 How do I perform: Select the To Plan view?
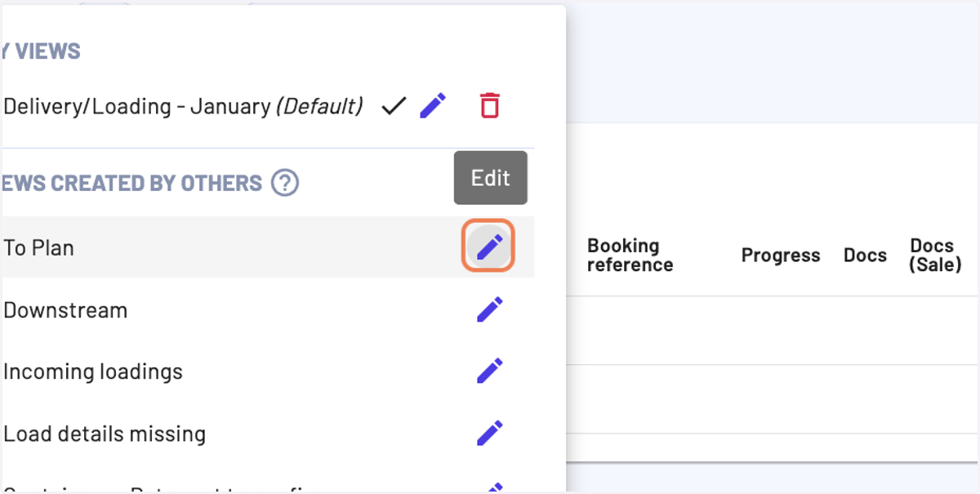pyautogui.click(x=38, y=247)
